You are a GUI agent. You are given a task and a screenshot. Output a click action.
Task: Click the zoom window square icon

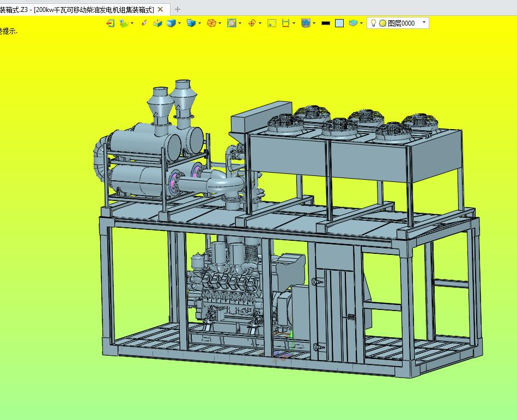pyautogui.click(x=272, y=23)
